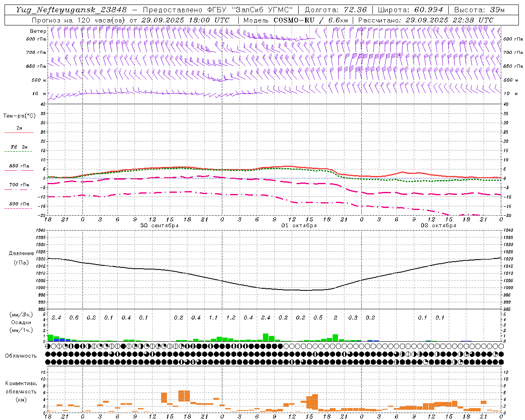Image resolution: width=525 pixels, height=420 pixels.
Task: Click the calculation time Рассчитано: 29.09.2025 22:38 UTC
Action: point(426,20)
